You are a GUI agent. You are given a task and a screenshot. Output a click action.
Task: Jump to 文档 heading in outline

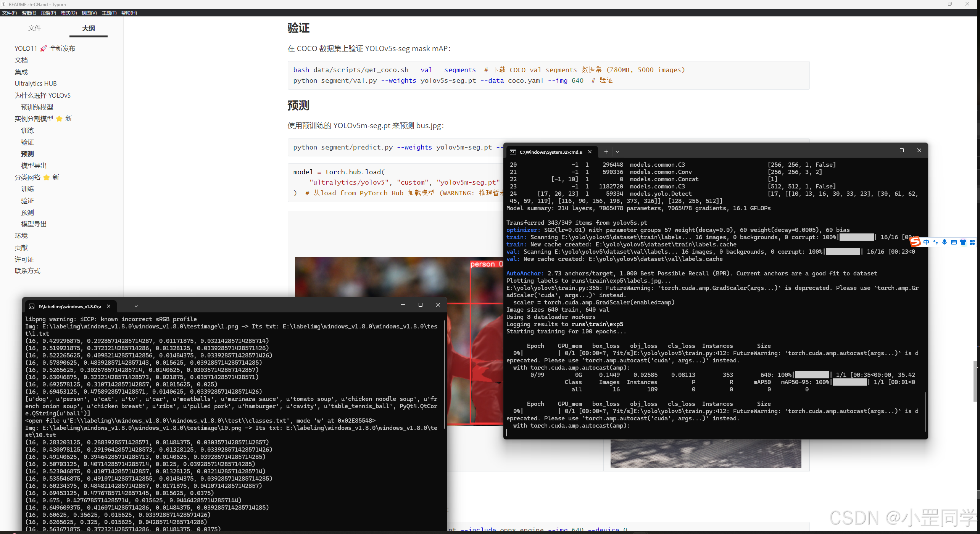pos(21,60)
